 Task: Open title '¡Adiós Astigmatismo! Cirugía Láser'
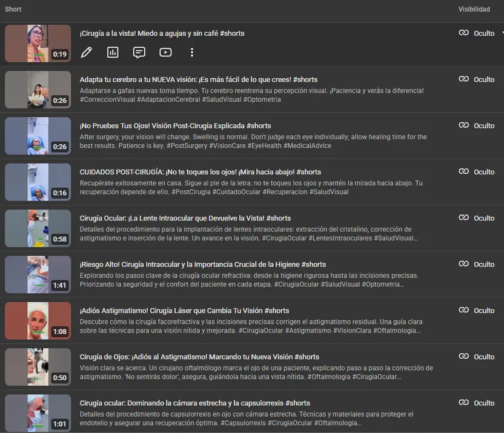[x=185, y=311]
